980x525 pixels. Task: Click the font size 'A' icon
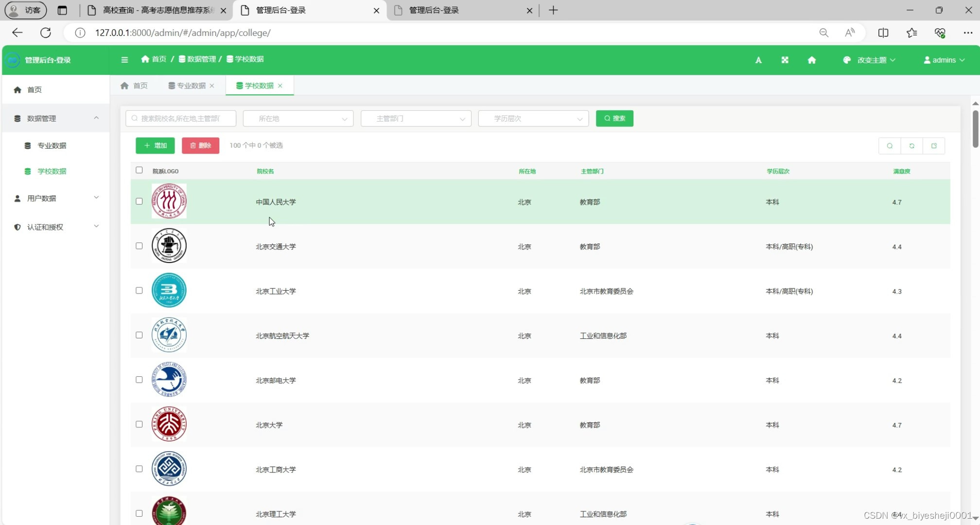(x=758, y=60)
